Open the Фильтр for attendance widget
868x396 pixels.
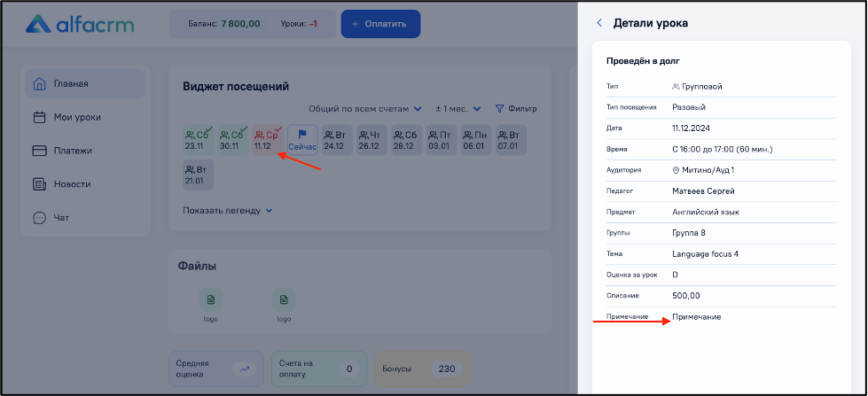click(516, 109)
